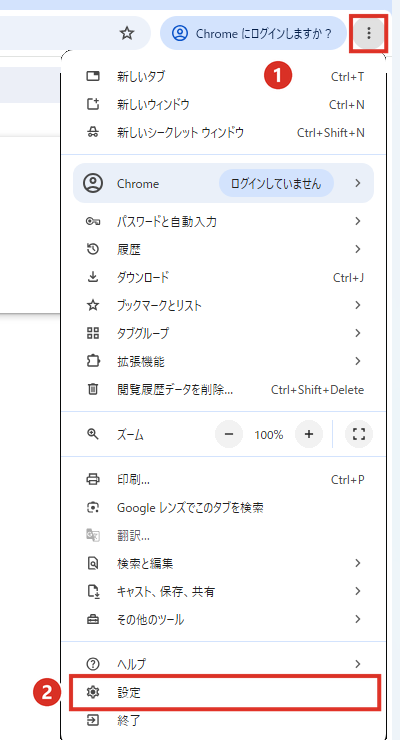Expand the 検索と編集 submenu arrow
Screen dimensions: 400x740
tap(358, 563)
